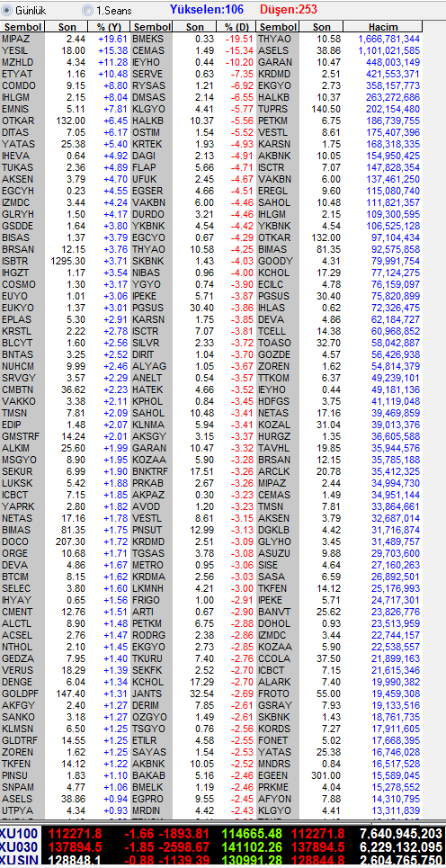Sort by the % (Y) column header
The width and height of the screenshot is (446, 868).
[109, 27]
